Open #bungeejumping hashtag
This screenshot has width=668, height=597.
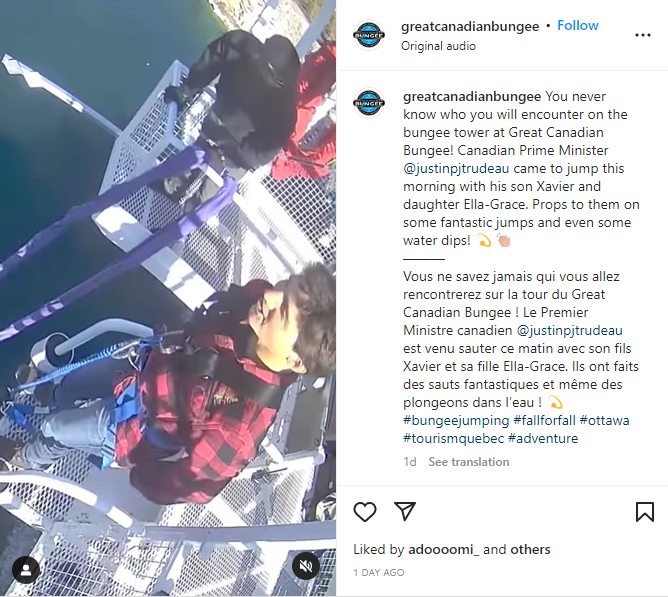point(456,421)
